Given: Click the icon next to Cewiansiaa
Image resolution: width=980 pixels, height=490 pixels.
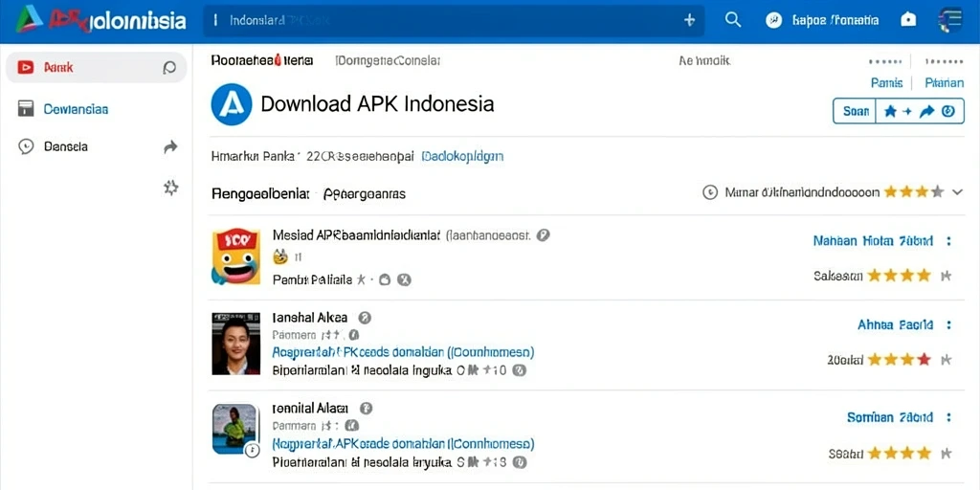Looking at the screenshot, I should pyautogui.click(x=26, y=109).
